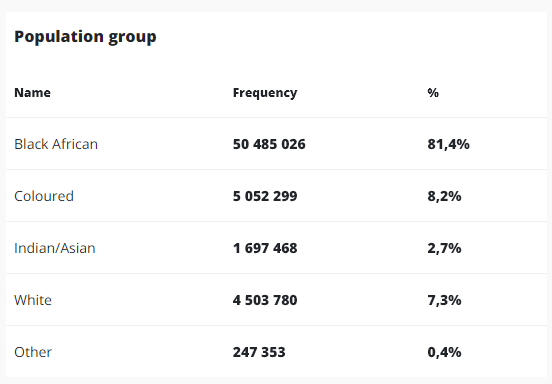Image resolution: width=552 pixels, height=384 pixels.
Task: Click the 2,7% percentage cell
Action: (444, 248)
